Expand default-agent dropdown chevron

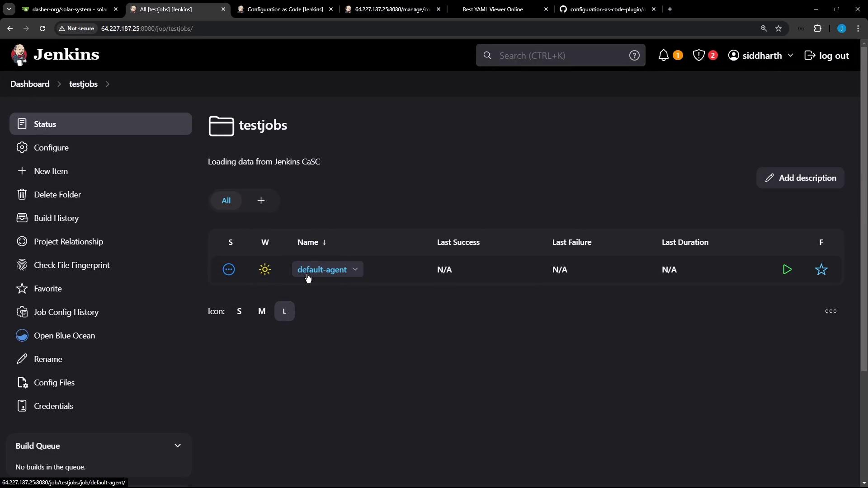coord(355,269)
